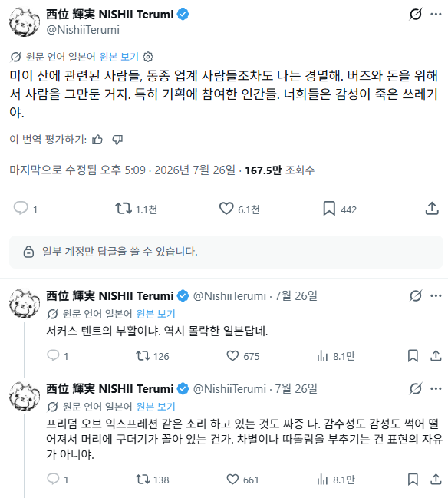Rate translation with thumbs up

point(97,140)
